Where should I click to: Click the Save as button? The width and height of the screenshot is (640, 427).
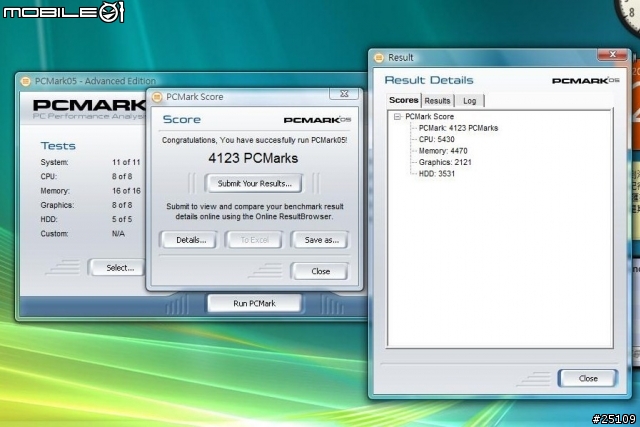[x=320, y=240]
